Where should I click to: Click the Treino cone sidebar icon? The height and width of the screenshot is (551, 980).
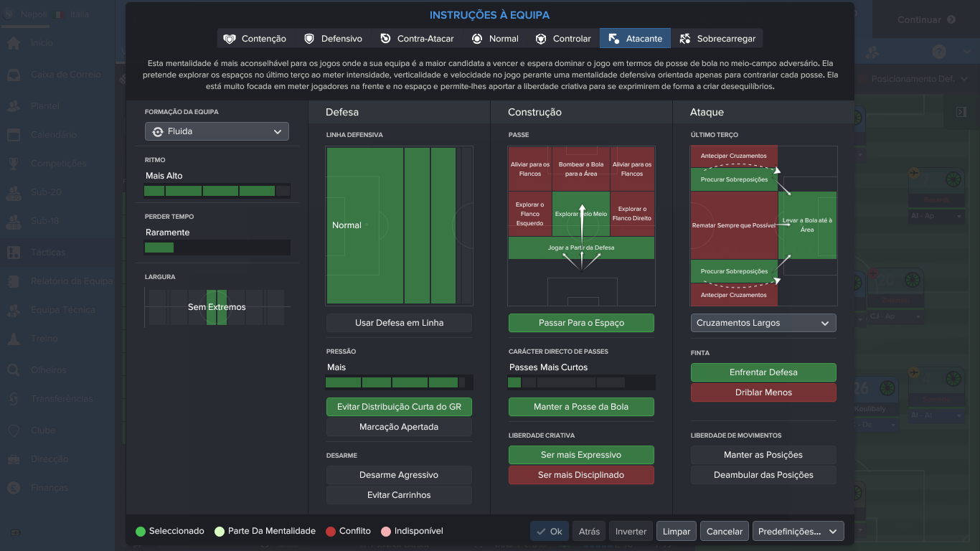click(x=14, y=339)
